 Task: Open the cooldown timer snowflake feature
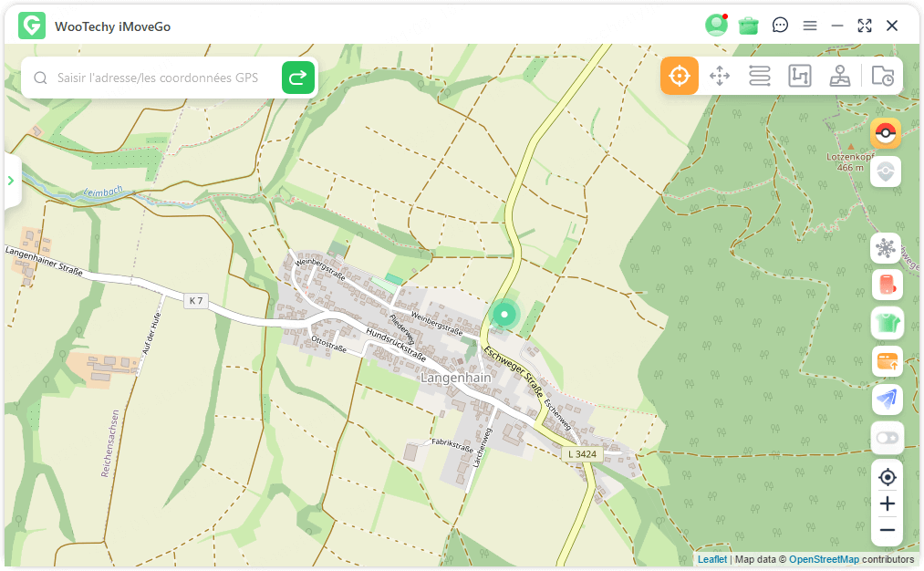[886, 247]
